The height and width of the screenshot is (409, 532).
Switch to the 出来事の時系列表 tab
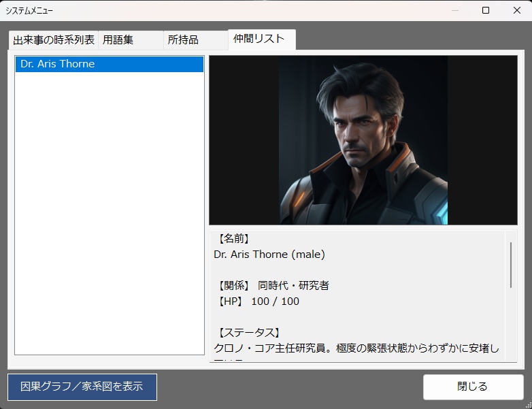click(x=54, y=40)
